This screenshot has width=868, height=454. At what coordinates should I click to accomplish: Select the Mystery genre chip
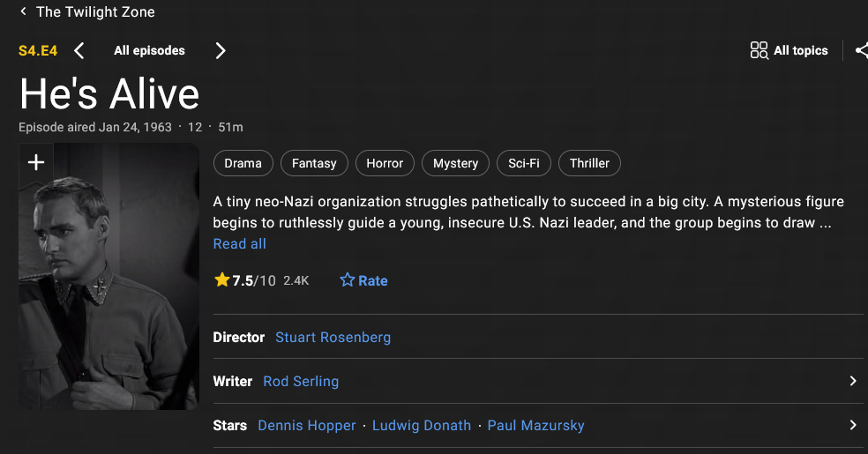coord(455,163)
